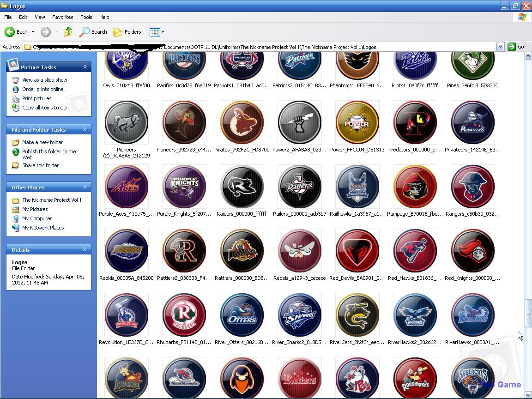Collapse the Picture Tasks panel
532x399 pixels.
click(x=85, y=67)
